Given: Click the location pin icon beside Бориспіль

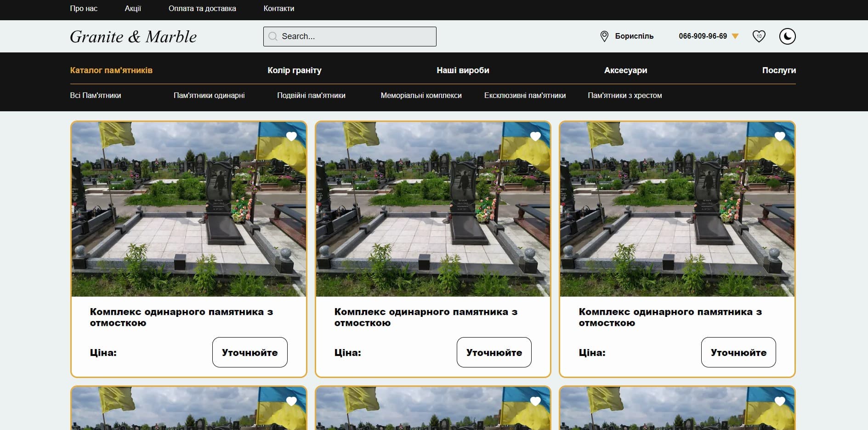Looking at the screenshot, I should [x=604, y=36].
